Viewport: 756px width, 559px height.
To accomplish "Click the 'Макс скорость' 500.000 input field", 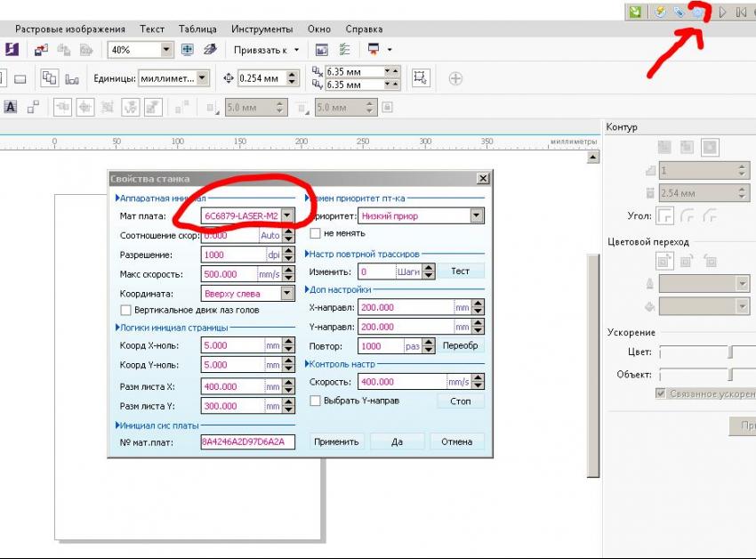I will pyautogui.click(x=229, y=274).
